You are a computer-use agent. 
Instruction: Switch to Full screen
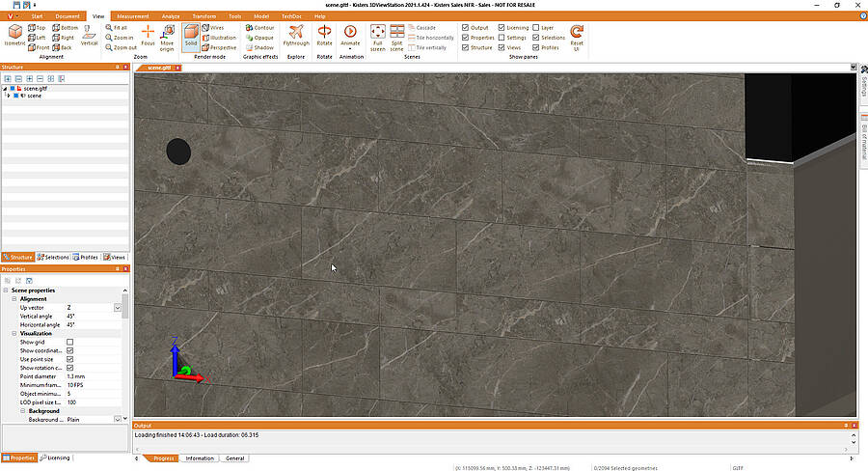pos(377,38)
